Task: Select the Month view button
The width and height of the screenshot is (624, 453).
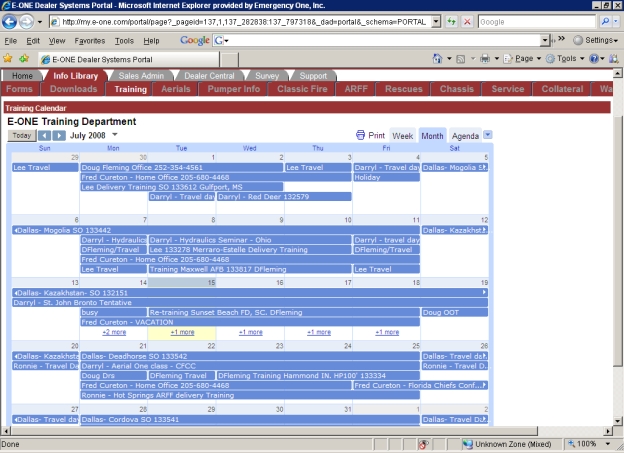Action: [432, 136]
